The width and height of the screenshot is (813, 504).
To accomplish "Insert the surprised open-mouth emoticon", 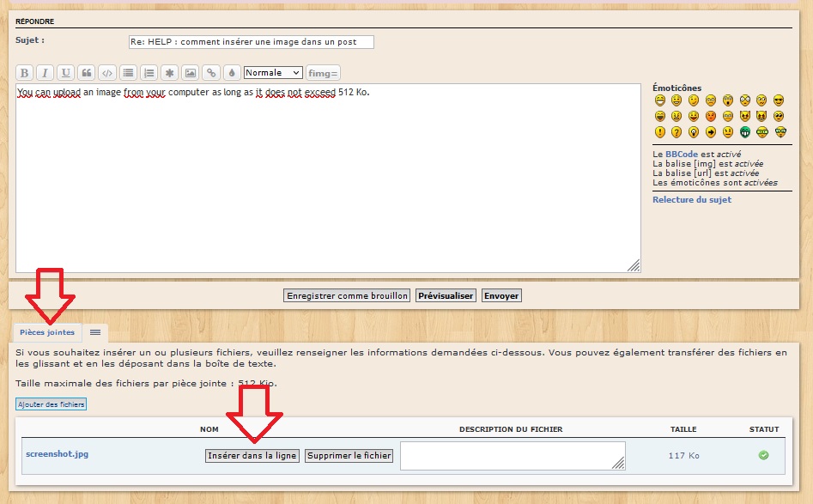I will 728,100.
